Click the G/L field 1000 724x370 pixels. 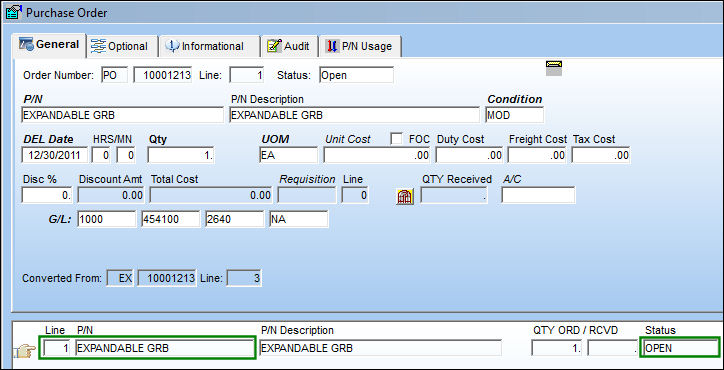coord(107,219)
